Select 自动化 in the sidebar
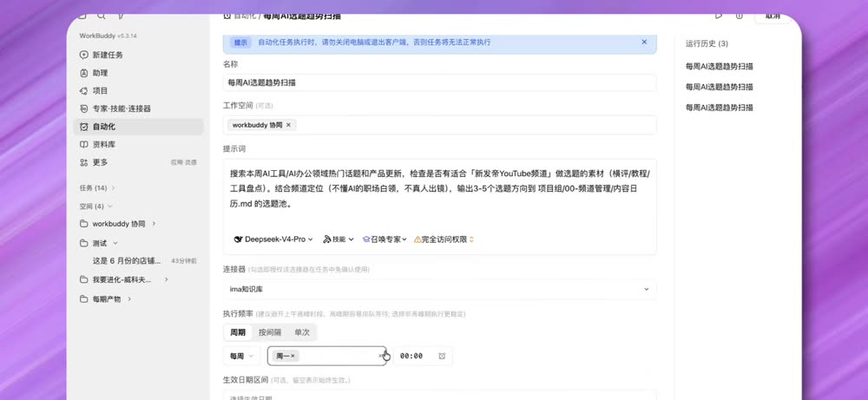This screenshot has height=400, width=868. click(x=138, y=127)
